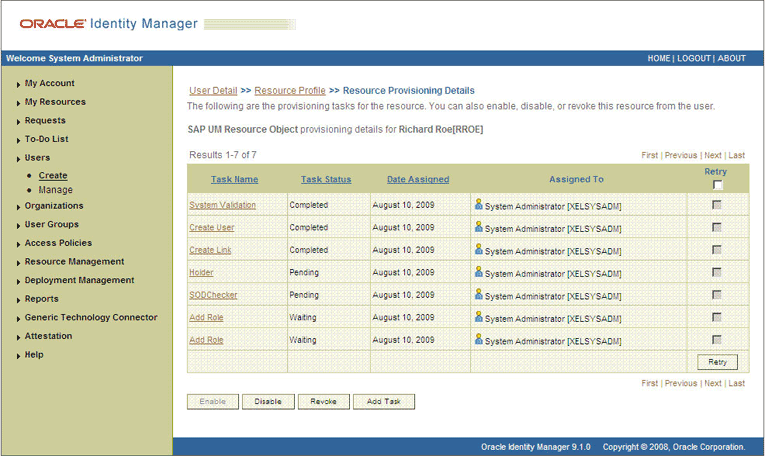The height and width of the screenshot is (456, 765).
Task: Sort by Date Assigned column
Action: pyautogui.click(x=418, y=179)
